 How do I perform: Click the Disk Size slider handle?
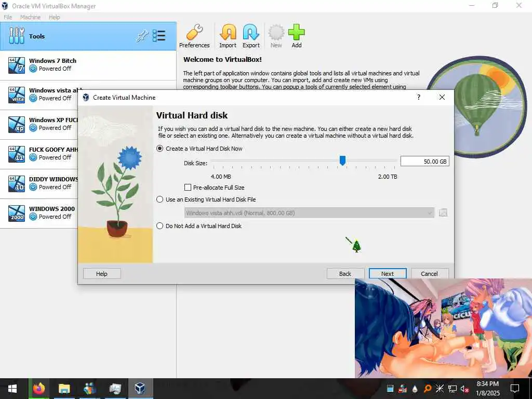(343, 161)
